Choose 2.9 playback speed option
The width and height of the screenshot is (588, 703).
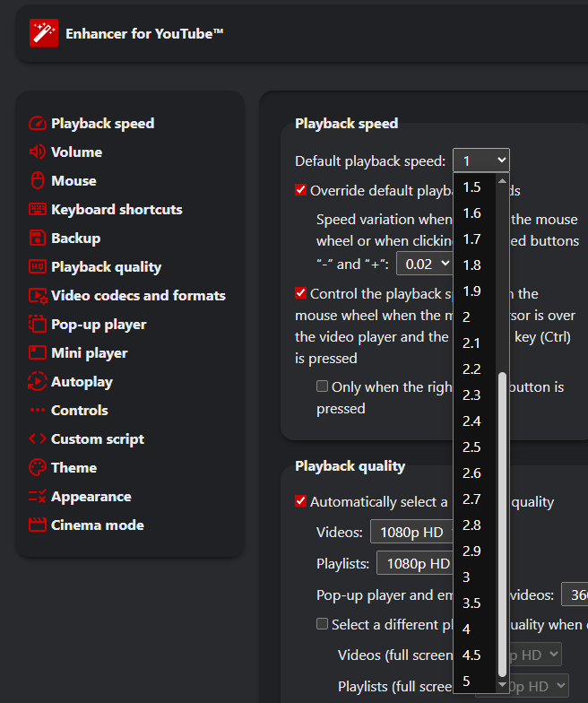(x=474, y=551)
